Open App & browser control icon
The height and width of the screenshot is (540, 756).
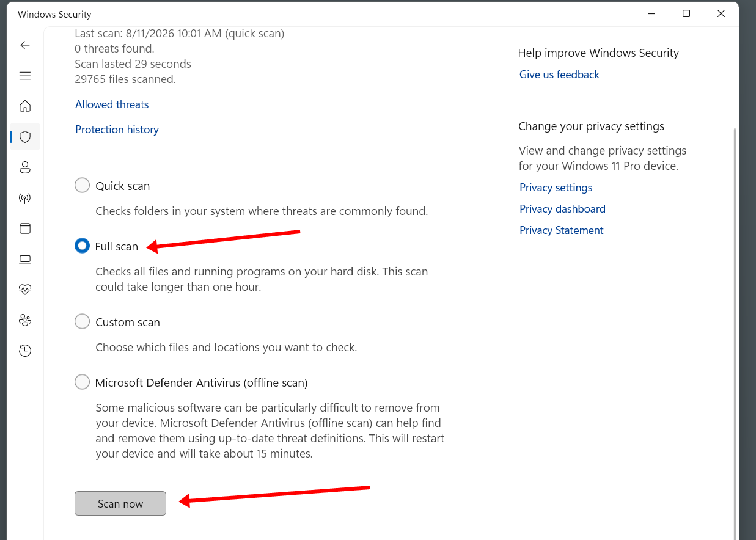(25, 228)
